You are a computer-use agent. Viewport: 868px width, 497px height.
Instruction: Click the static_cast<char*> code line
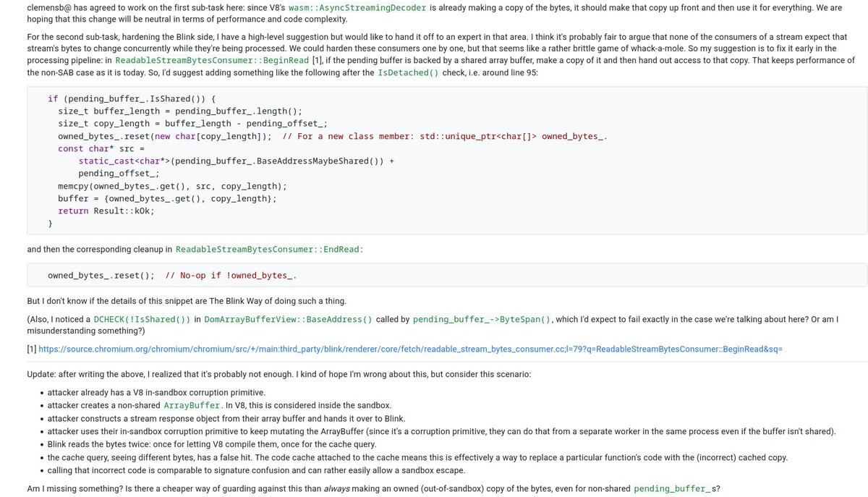pyautogui.click(x=237, y=161)
